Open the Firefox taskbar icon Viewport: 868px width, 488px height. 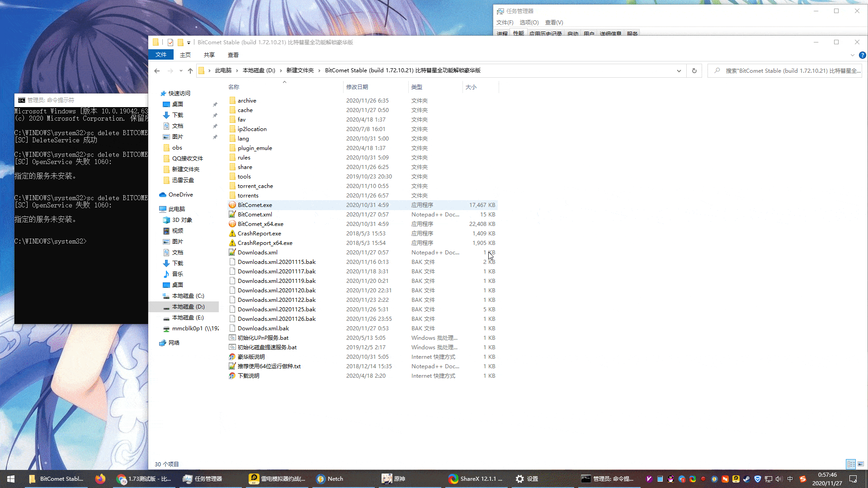(100, 479)
